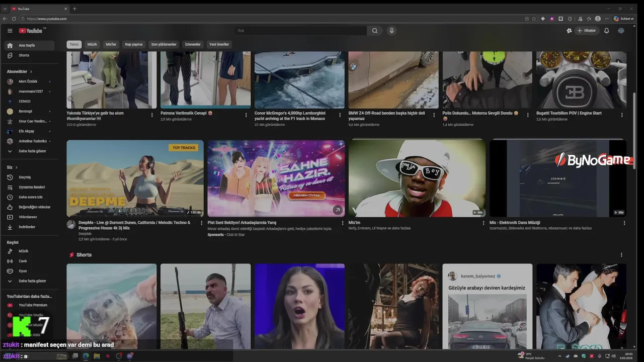644x362 pixels.
Task: Open a new browser tab
Action: [x=74, y=9]
